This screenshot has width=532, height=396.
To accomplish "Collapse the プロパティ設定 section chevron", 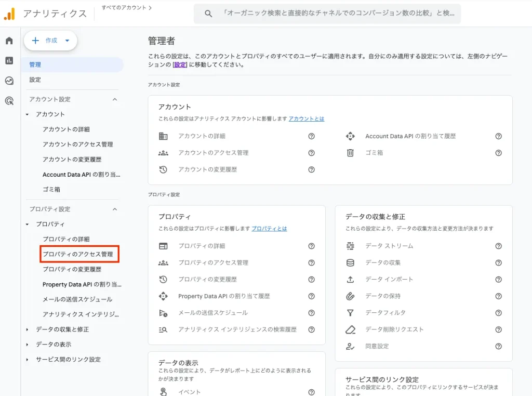I will click(x=115, y=209).
